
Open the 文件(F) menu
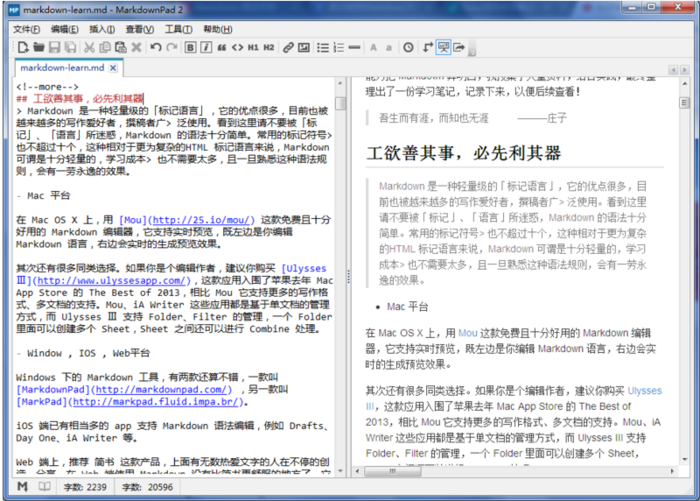pyautogui.click(x=26, y=29)
